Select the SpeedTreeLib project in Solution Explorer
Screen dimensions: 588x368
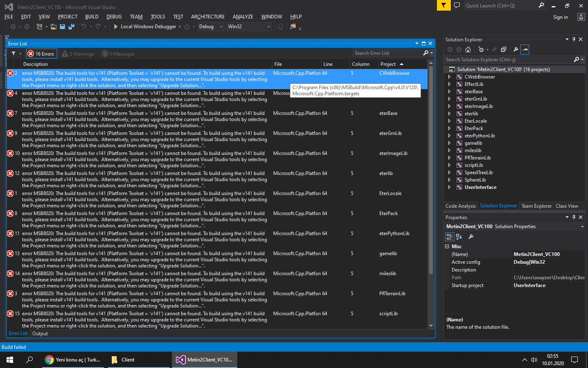pos(479,173)
